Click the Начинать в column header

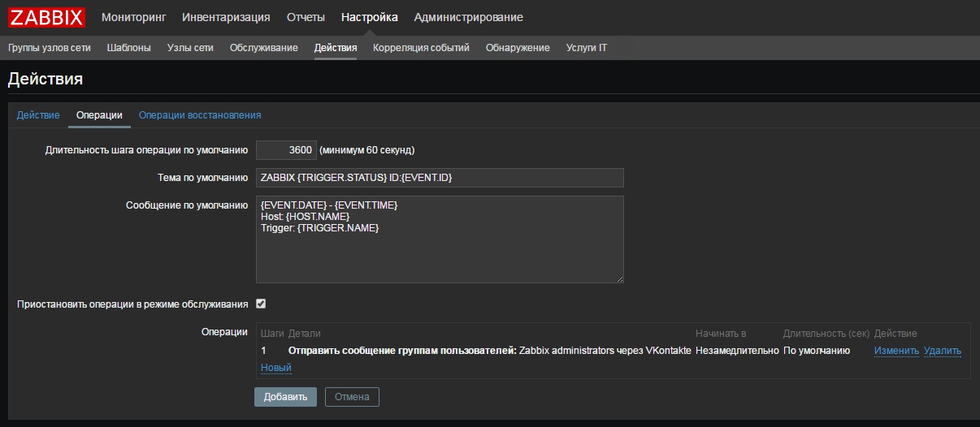(721, 334)
